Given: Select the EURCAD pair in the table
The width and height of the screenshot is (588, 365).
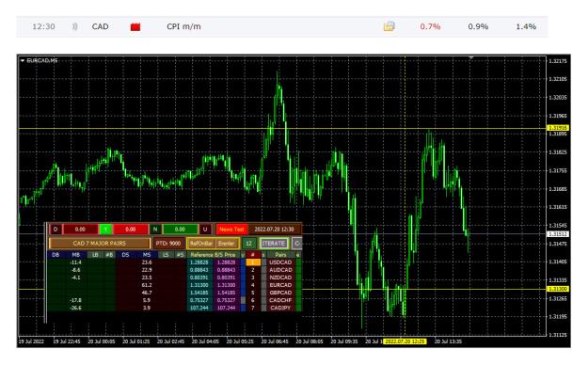Looking at the screenshot, I should pyautogui.click(x=280, y=285).
